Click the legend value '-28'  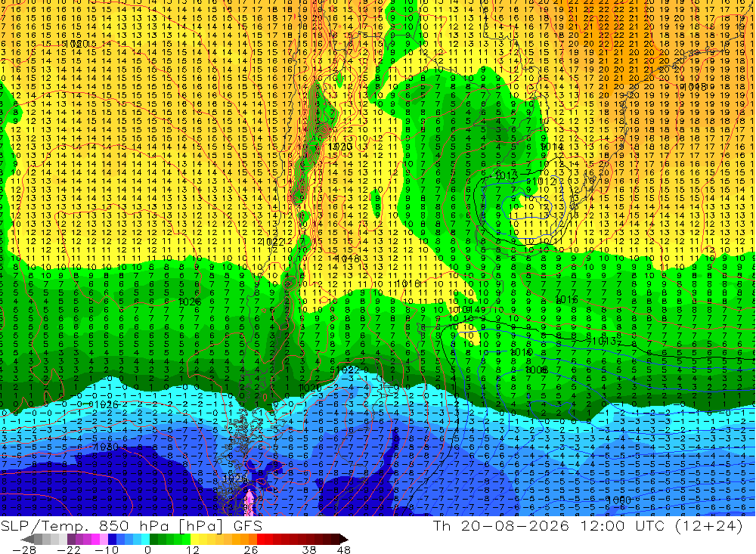pos(24,550)
